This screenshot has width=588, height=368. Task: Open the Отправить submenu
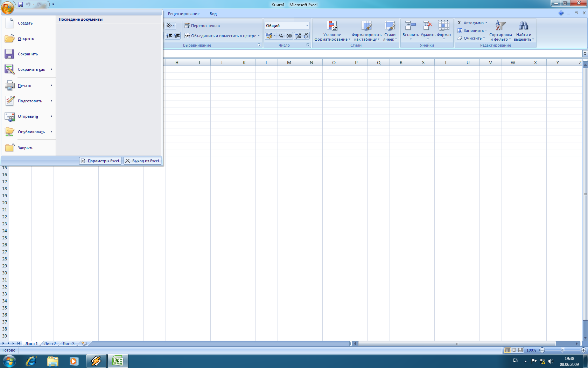[x=29, y=116]
